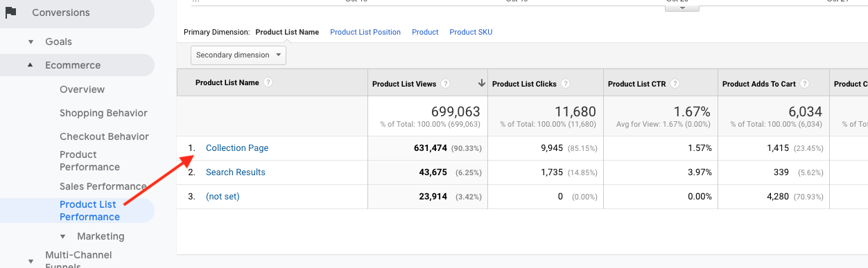Open the Collection Page row link
Viewport: 868px width, 268px height.
(x=237, y=148)
